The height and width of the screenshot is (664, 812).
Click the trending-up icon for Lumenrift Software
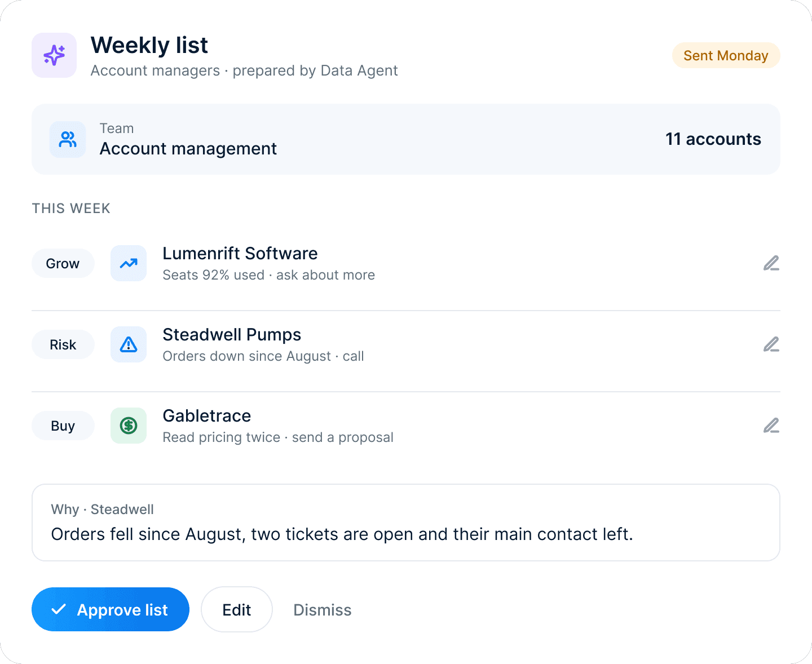tap(129, 263)
